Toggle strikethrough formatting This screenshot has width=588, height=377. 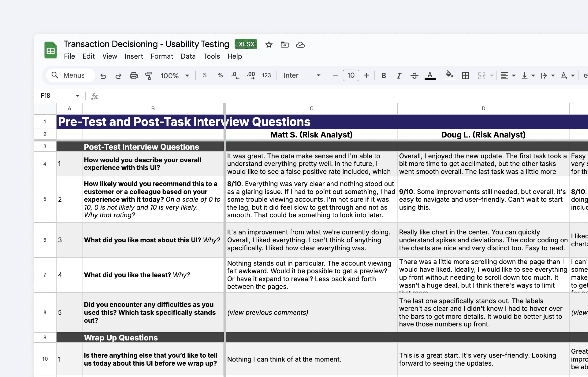[x=414, y=76]
